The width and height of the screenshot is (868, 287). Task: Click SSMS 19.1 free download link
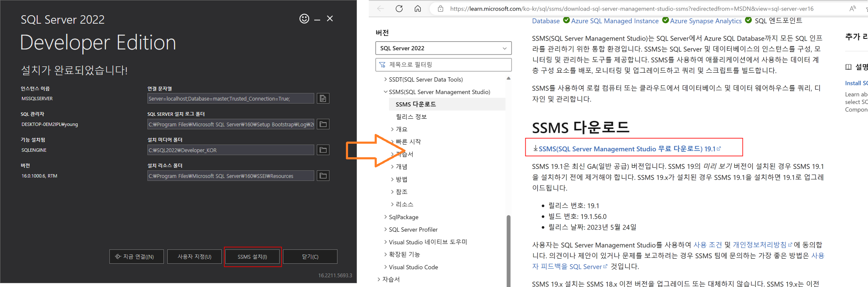627,149
